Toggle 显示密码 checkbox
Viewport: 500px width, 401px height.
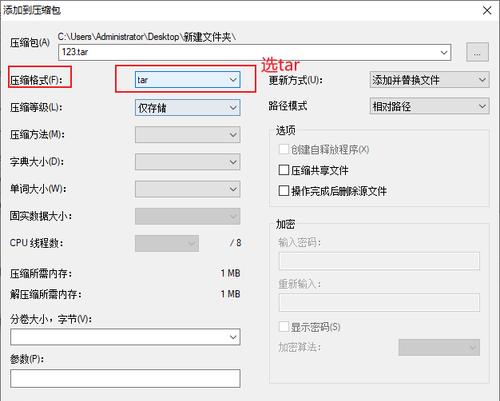(x=284, y=327)
